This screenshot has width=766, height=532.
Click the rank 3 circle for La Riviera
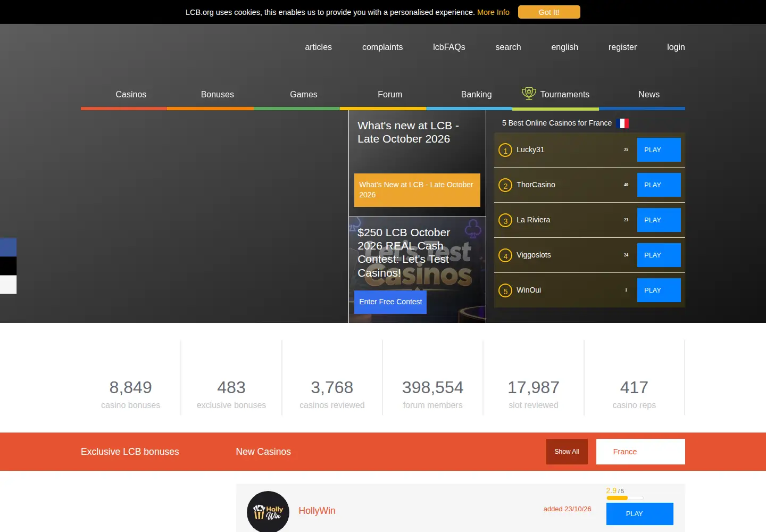pos(505,220)
